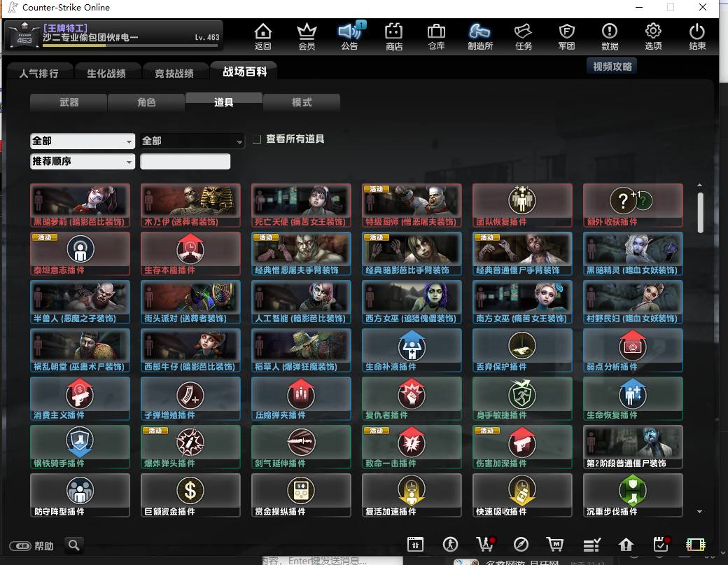
Task: Open the 公告 announcements speaker icon
Action: pos(349,36)
